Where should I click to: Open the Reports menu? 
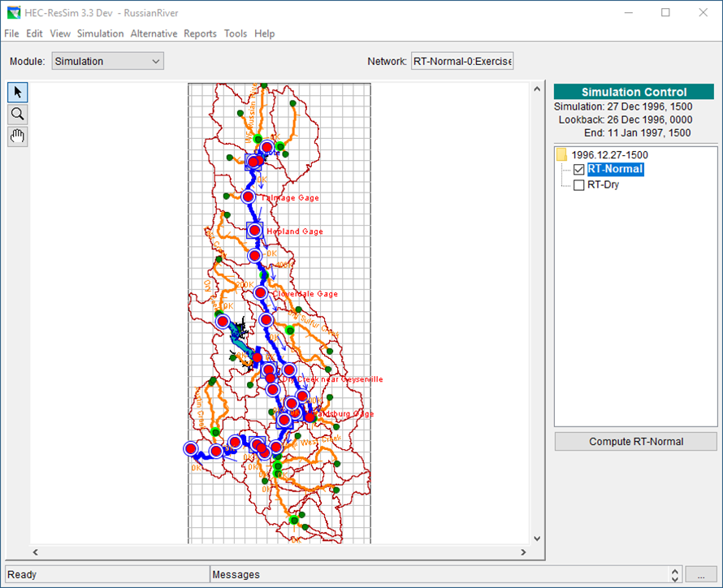200,33
